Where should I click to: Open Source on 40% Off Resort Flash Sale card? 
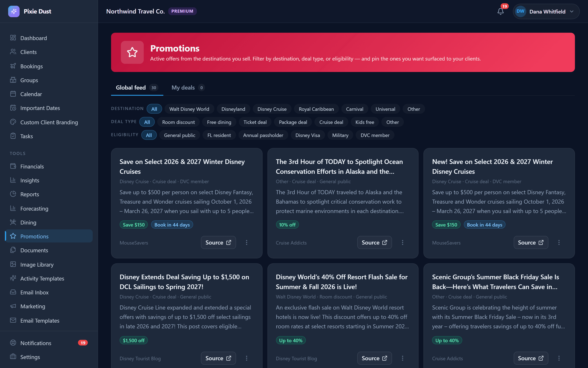pyautogui.click(x=374, y=358)
